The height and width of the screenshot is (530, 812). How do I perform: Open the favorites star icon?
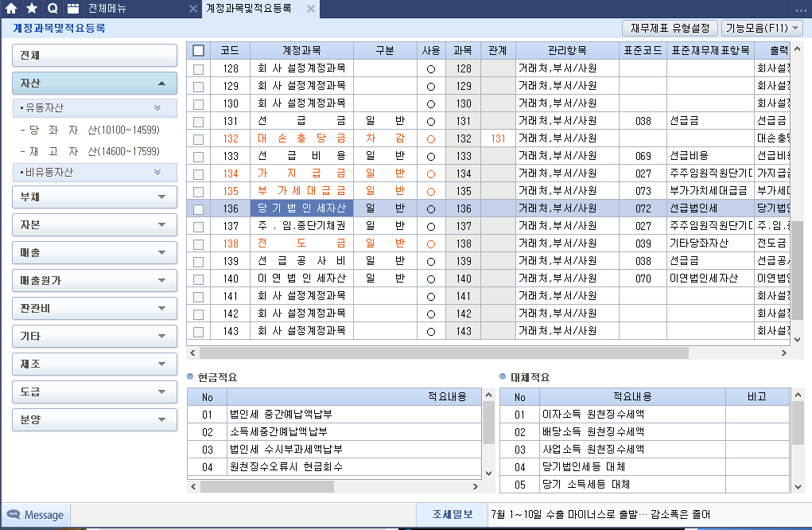tap(32, 8)
